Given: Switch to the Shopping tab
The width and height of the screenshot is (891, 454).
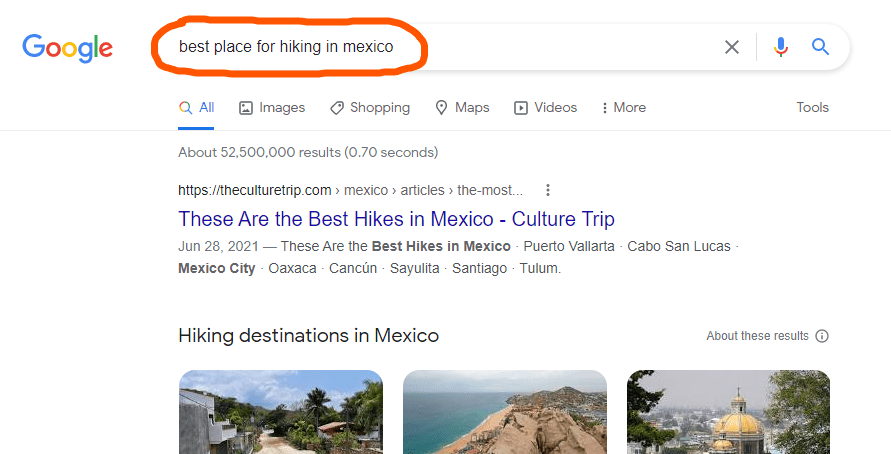Looking at the screenshot, I should click(370, 107).
